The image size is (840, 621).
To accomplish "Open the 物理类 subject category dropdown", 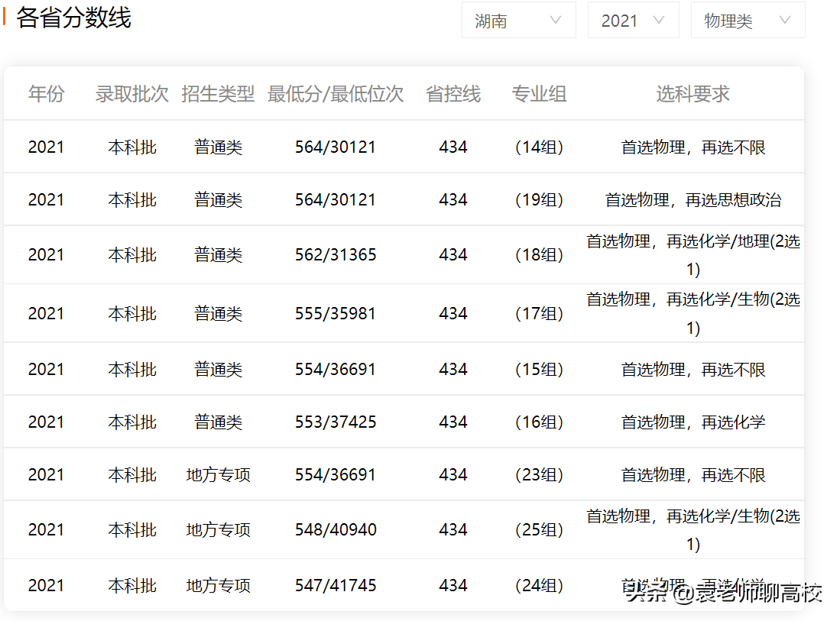I will click(748, 20).
